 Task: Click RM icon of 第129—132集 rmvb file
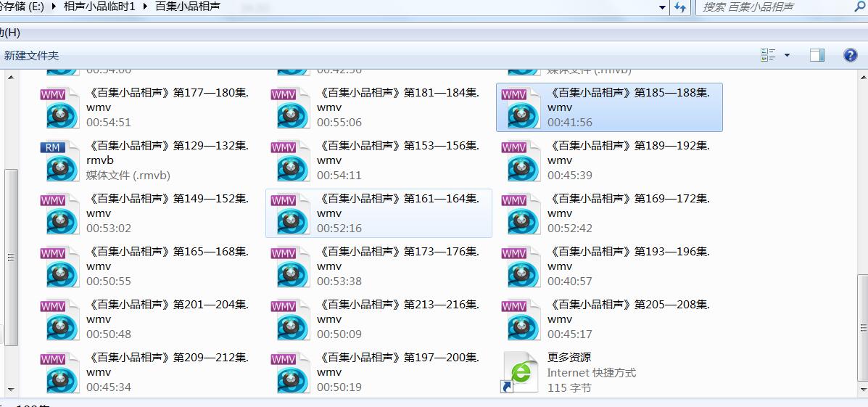(x=61, y=160)
